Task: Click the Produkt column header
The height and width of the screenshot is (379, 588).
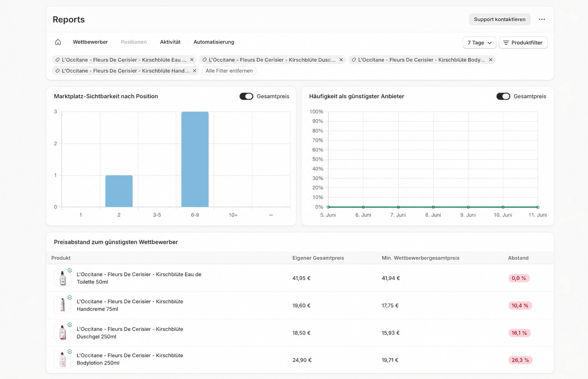Action: pyautogui.click(x=61, y=258)
